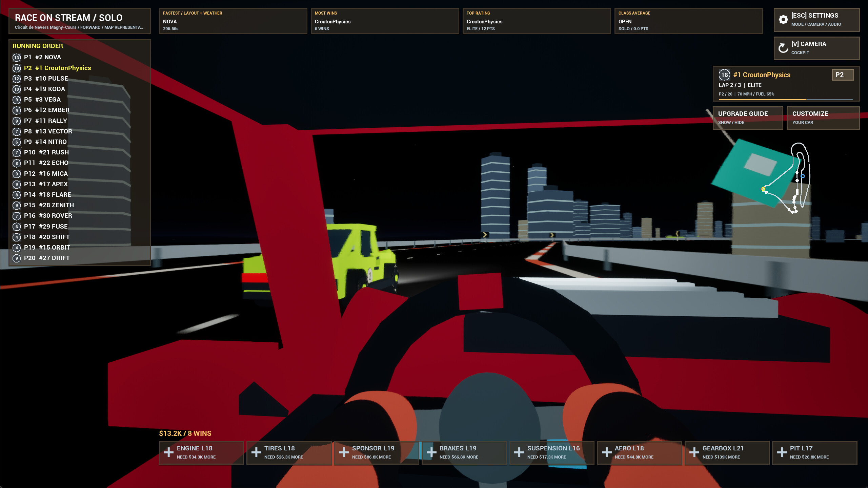Select P8 #13 VECTOR in running order
868x488 pixels.
point(79,131)
